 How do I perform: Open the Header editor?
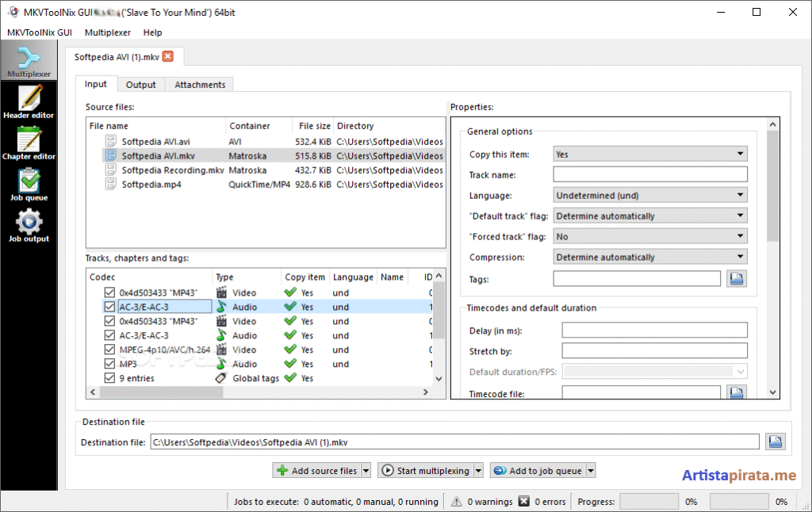(29, 101)
